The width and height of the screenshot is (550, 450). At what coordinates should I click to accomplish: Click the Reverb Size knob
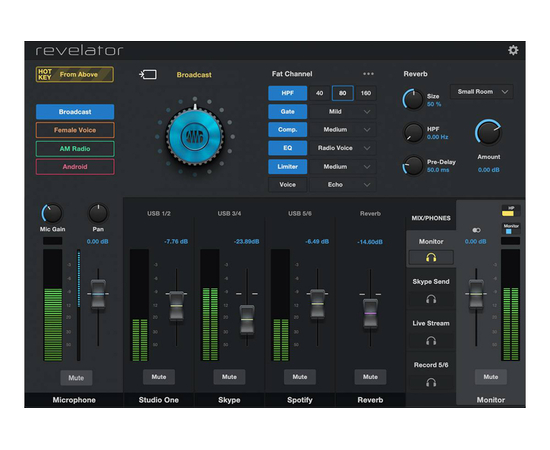click(413, 99)
